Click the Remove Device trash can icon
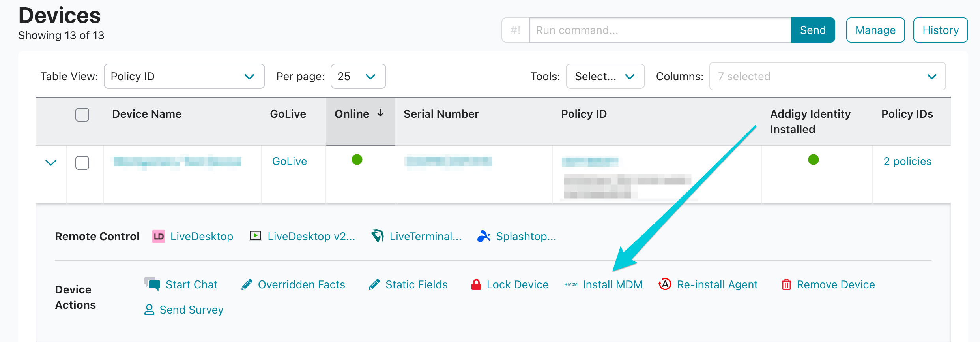The height and width of the screenshot is (342, 980). (786, 284)
